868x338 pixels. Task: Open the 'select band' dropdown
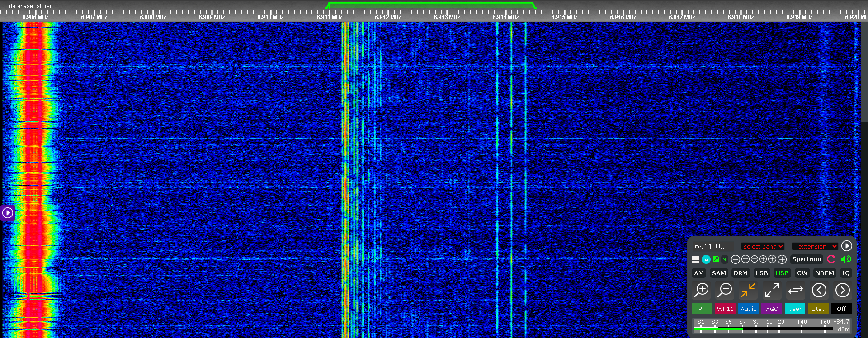tap(763, 246)
